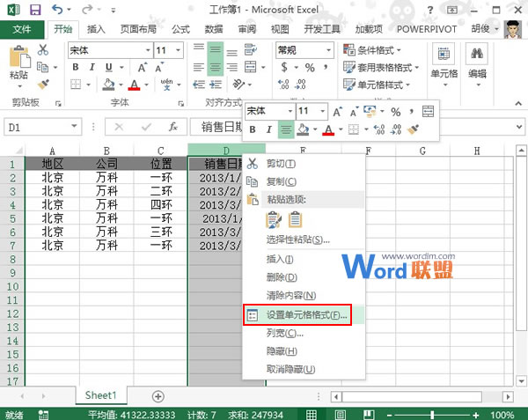Activate Format Painter brush in ribbon clipboard group

[43, 85]
